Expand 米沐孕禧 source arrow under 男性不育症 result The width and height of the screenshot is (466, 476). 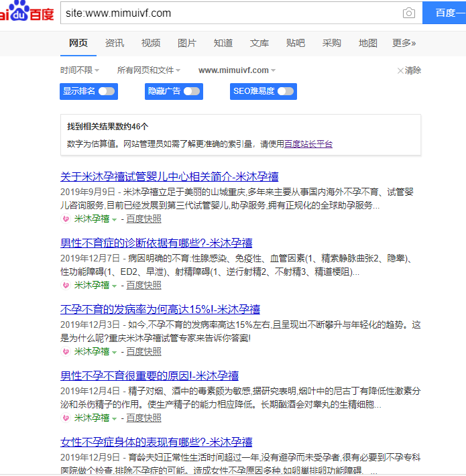pos(114,286)
